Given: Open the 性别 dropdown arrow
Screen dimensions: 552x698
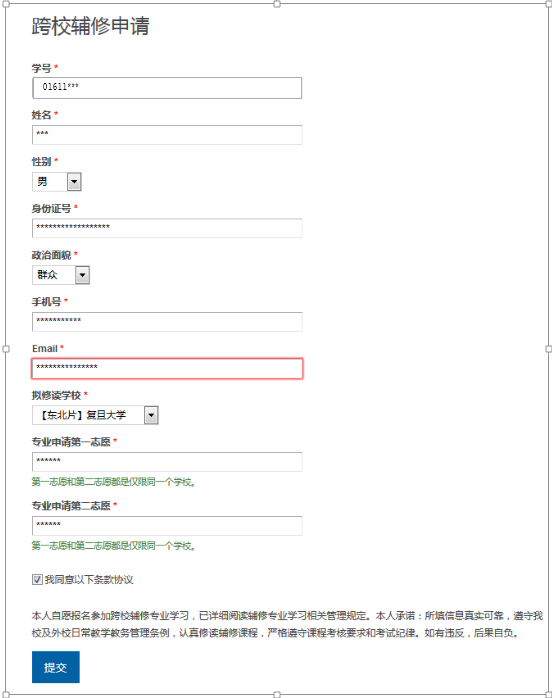Looking at the screenshot, I should click(74, 182).
